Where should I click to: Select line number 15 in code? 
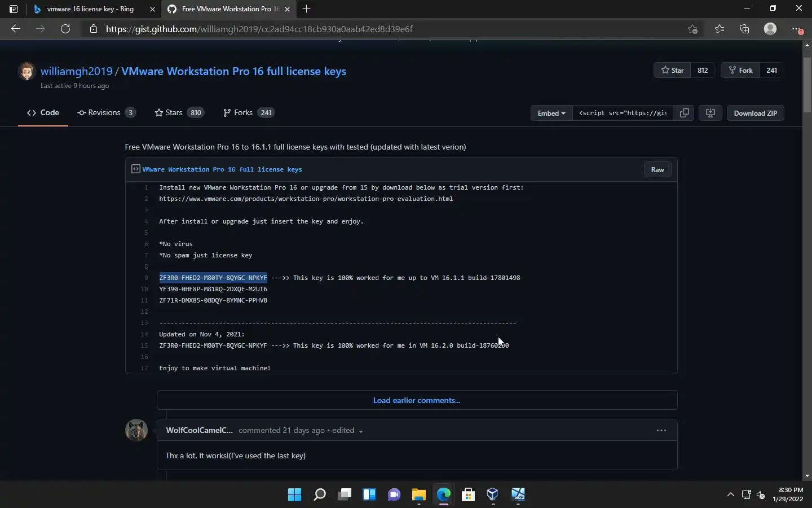(144, 345)
